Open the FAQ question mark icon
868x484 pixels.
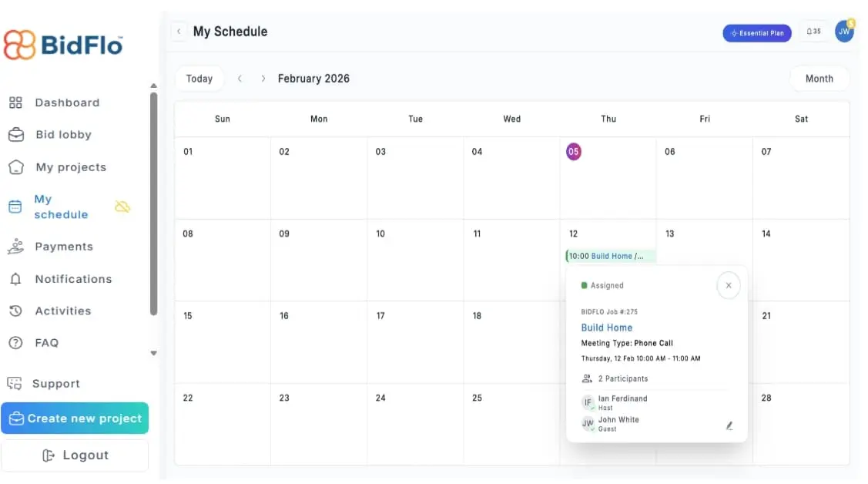click(15, 342)
